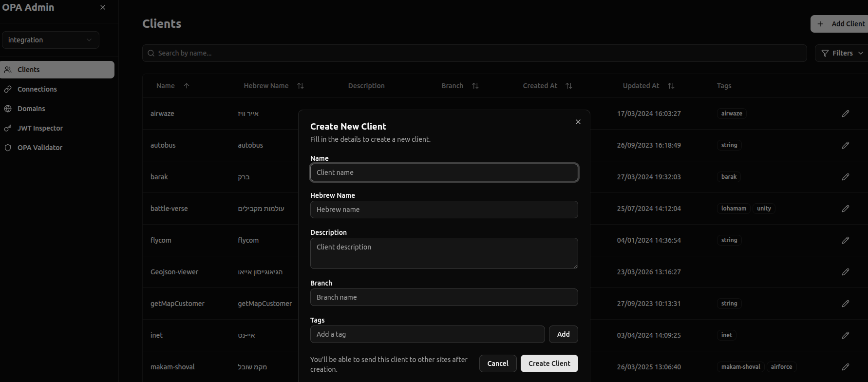The width and height of the screenshot is (868, 382).
Task: Edit the airwaze client row
Action: pos(846,114)
